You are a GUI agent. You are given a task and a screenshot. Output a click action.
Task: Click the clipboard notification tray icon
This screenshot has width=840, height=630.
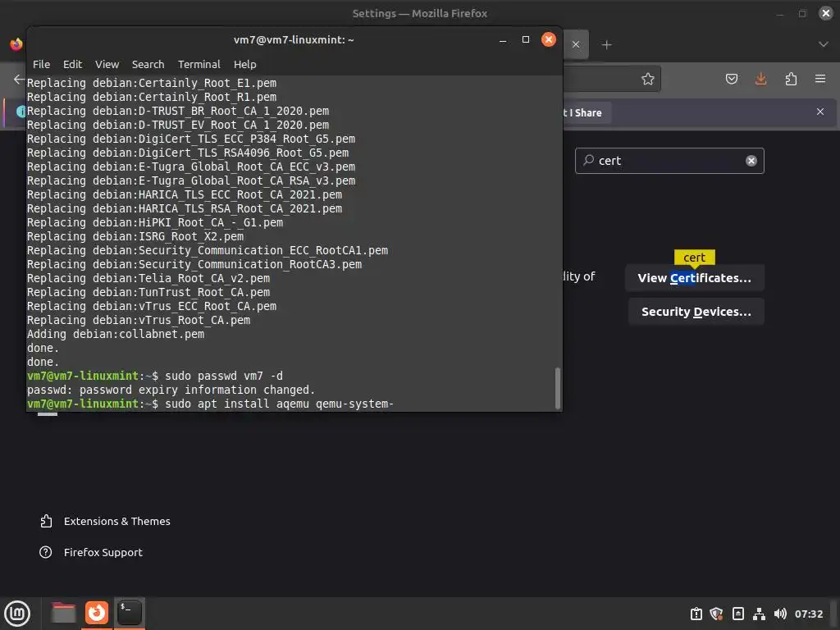696,614
